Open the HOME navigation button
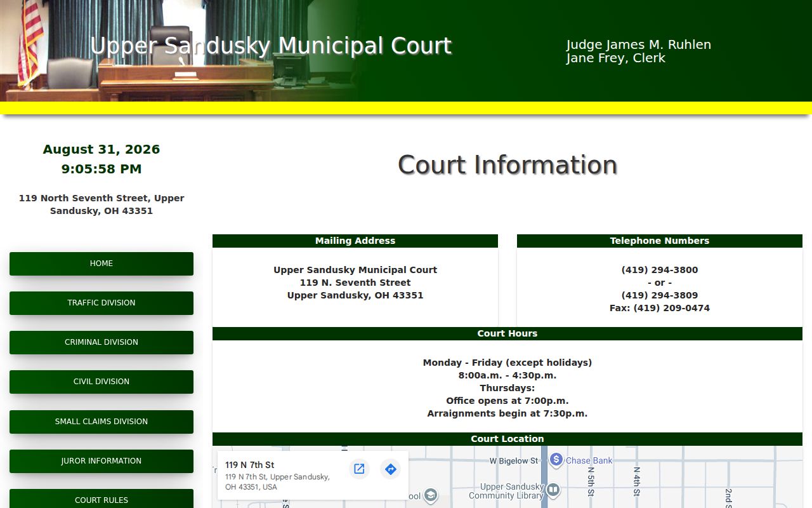The height and width of the screenshot is (508, 812). click(101, 264)
